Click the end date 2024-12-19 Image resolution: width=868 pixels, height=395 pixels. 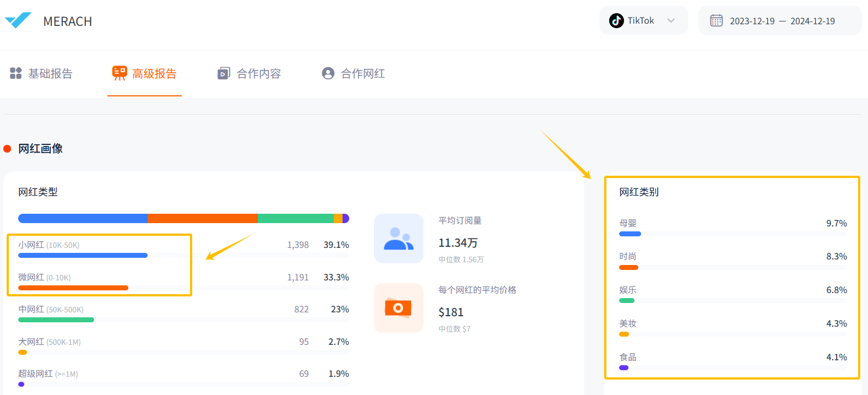[x=812, y=21]
